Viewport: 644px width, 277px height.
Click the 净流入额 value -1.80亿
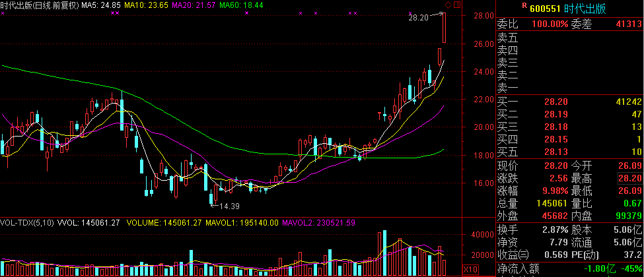(601, 269)
